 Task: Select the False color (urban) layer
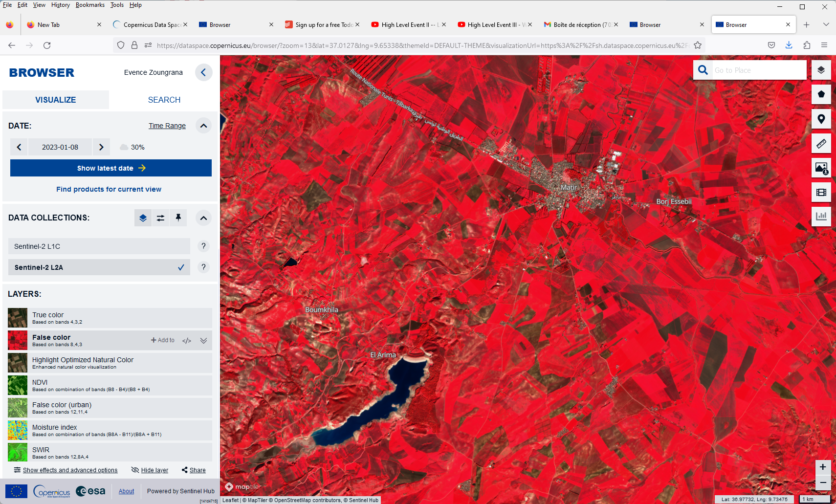[x=110, y=408]
